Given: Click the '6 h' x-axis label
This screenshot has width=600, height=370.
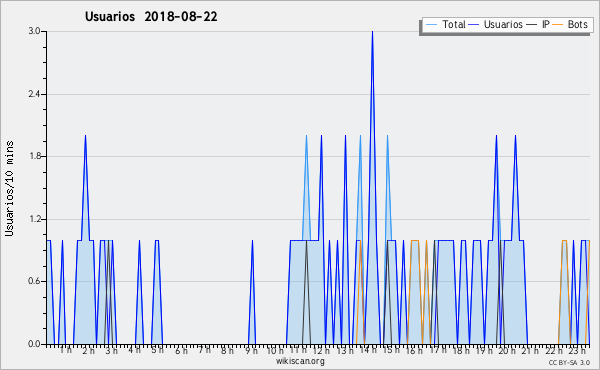Looking at the screenshot, I should (181, 351).
